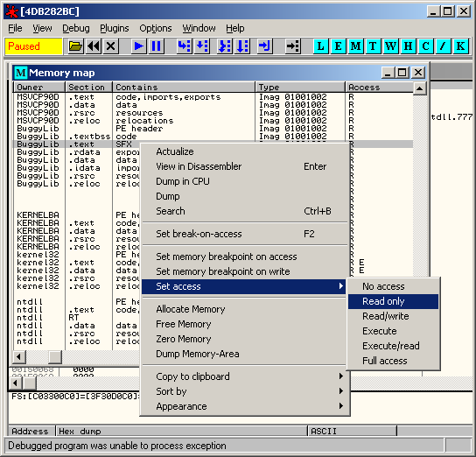The image size is (476, 457).
Task: Show Patches via slash button
Action: 444,46
